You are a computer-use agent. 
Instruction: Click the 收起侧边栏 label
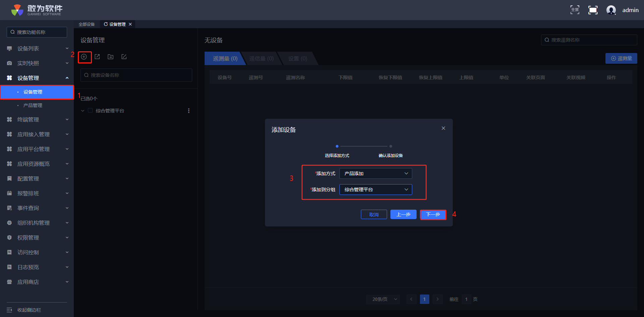point(29,310)
